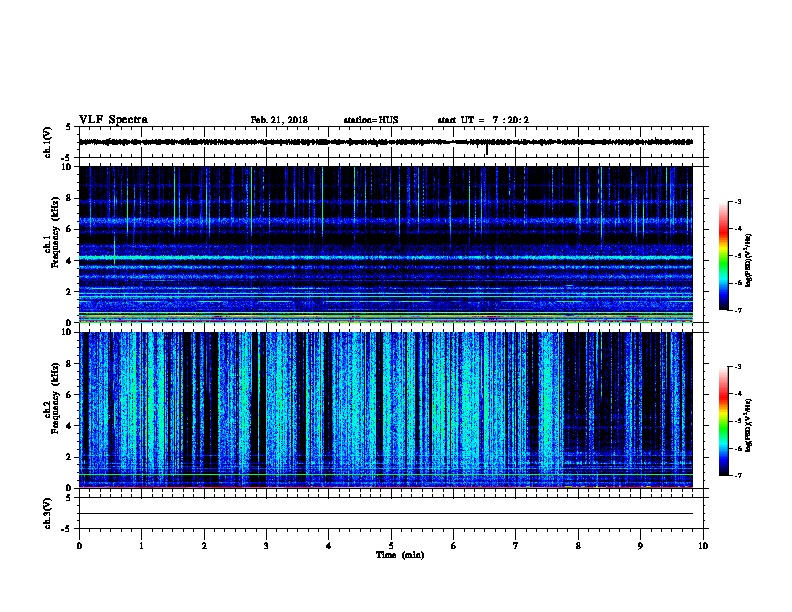The image size is (792, 612).
Task: Select the "start UT = 7:20:2" text
Action: pyautogui.click(x=483, y=120)
